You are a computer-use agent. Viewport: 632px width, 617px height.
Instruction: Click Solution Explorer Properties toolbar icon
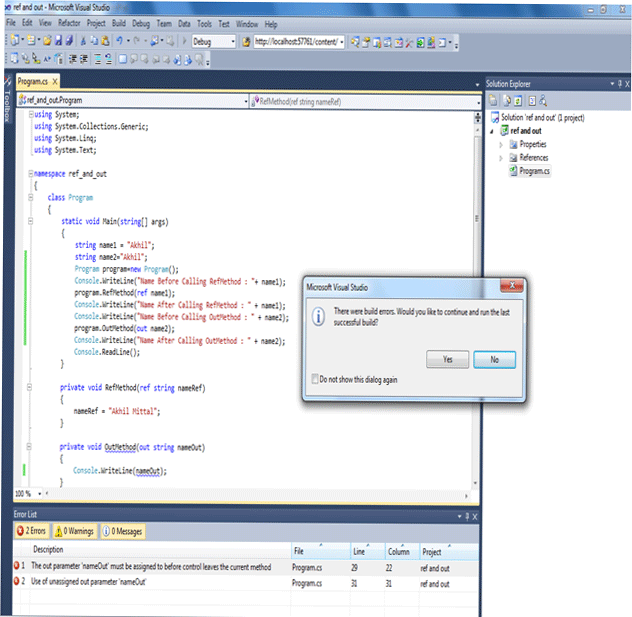click(493, 100)
